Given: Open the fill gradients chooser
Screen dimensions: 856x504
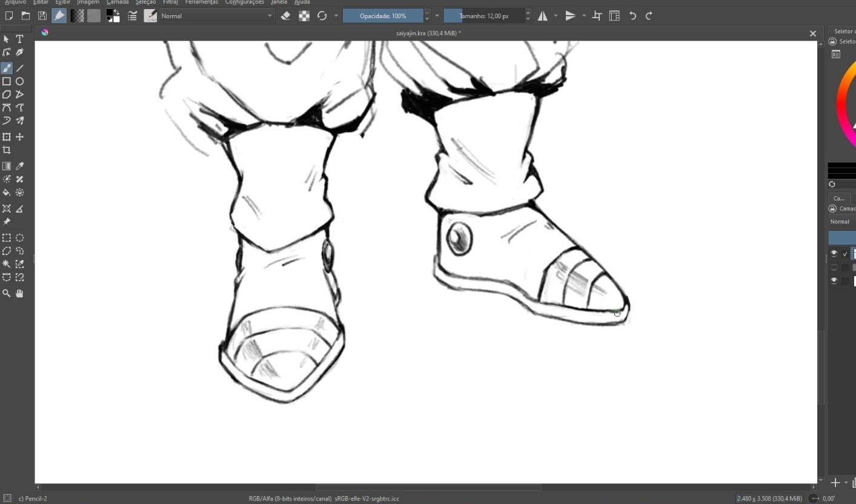Looking at the screenshot, I should point(77,16).
